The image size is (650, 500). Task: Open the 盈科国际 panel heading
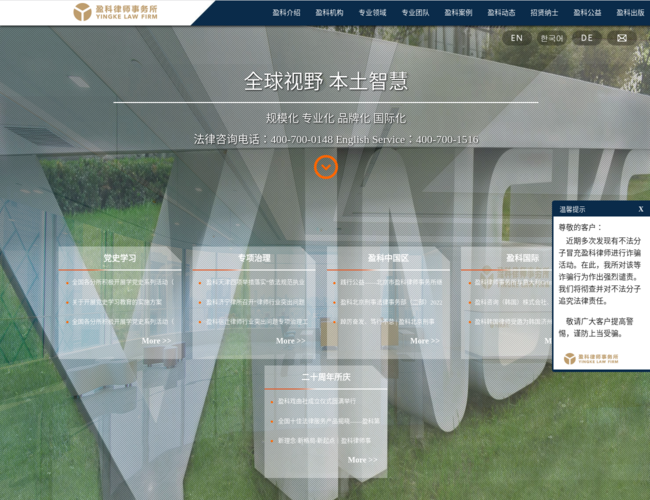[522, 258]
